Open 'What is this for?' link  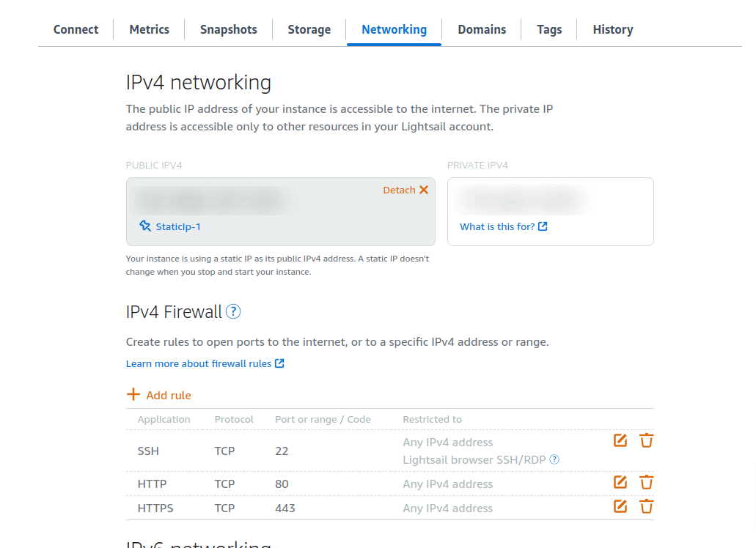point(503,226)
